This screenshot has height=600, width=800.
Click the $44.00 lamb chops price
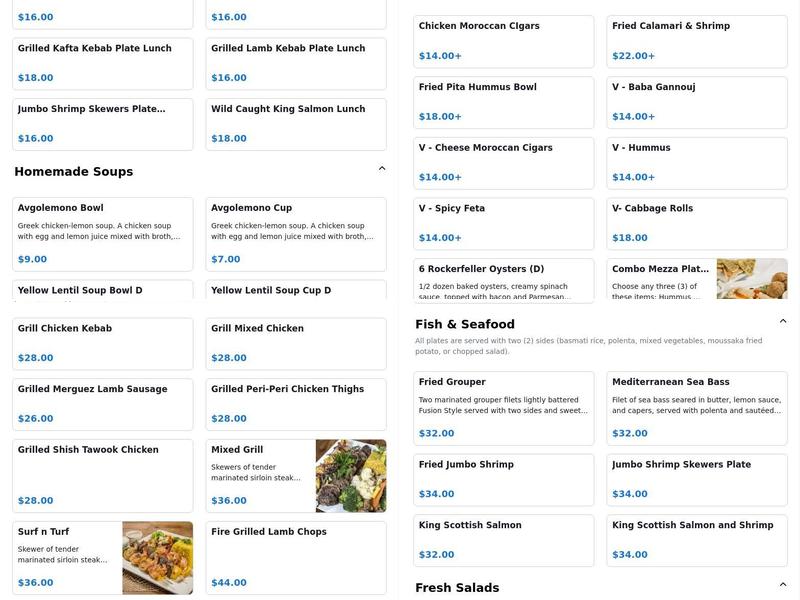click(228, 581)
